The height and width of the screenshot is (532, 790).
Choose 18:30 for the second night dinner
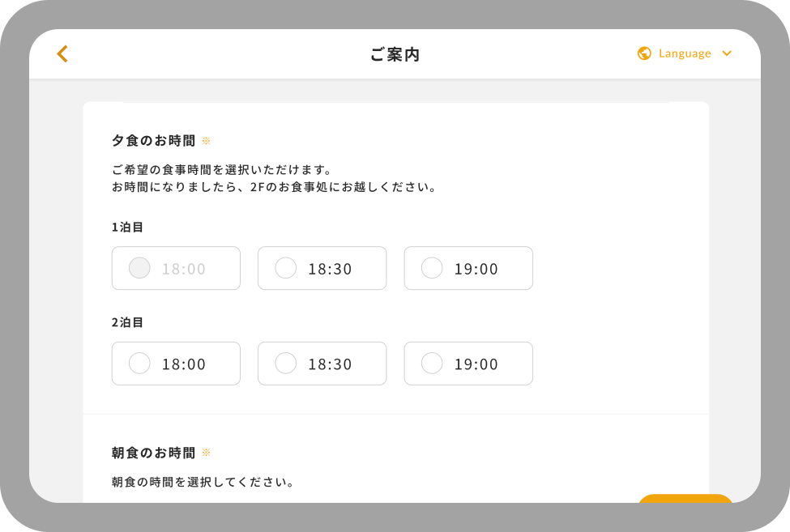click(x=285, y=364)
